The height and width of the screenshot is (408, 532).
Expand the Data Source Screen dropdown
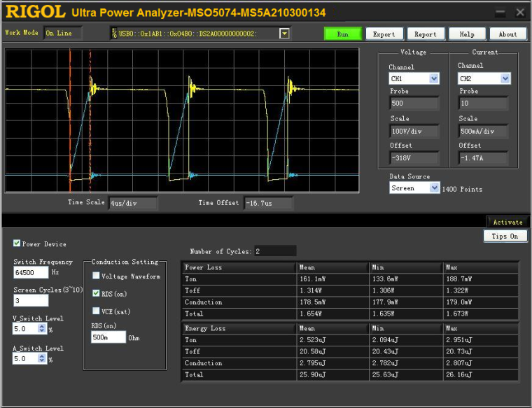434,188
